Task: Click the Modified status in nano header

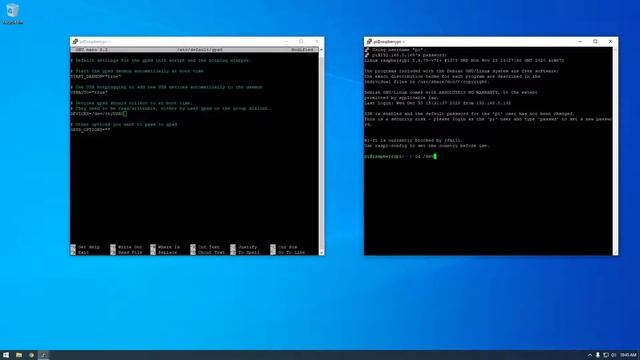Action: [302, 50]
